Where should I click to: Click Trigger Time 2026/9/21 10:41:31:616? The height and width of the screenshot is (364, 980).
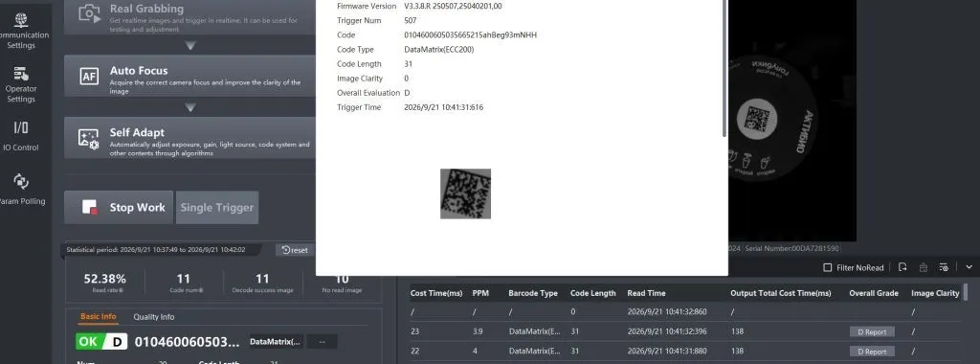click(444, 107)
